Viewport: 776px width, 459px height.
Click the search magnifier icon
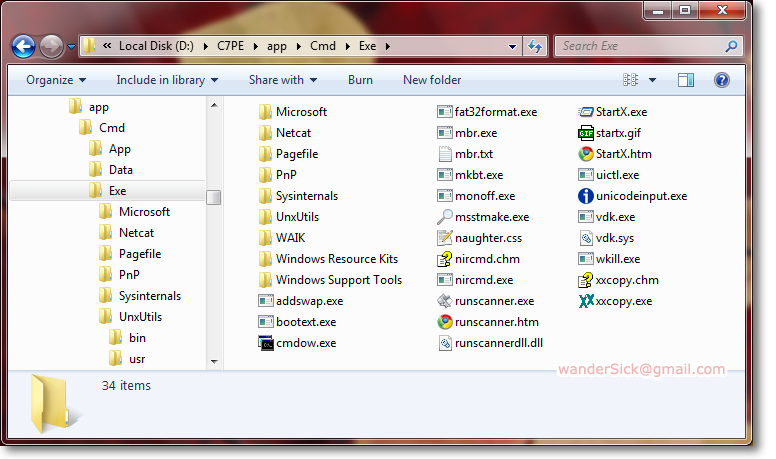(x=731, y=46)
